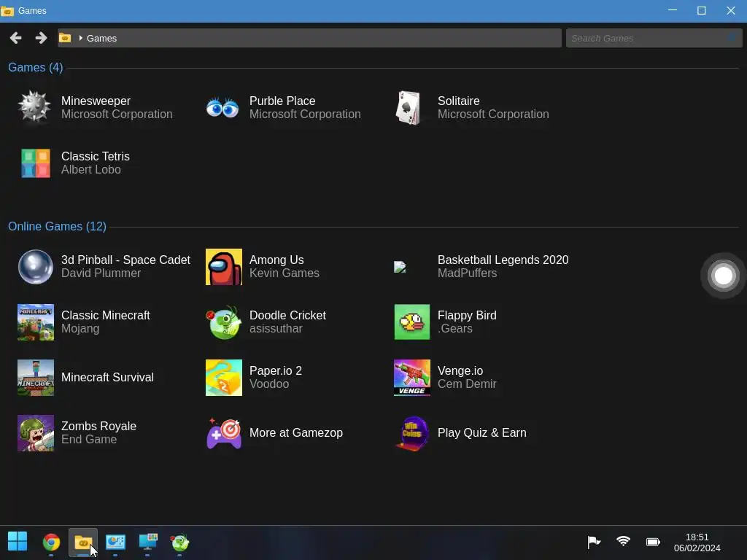
Task: Click the battery icon in the system tray
Action: coord(653,542)
